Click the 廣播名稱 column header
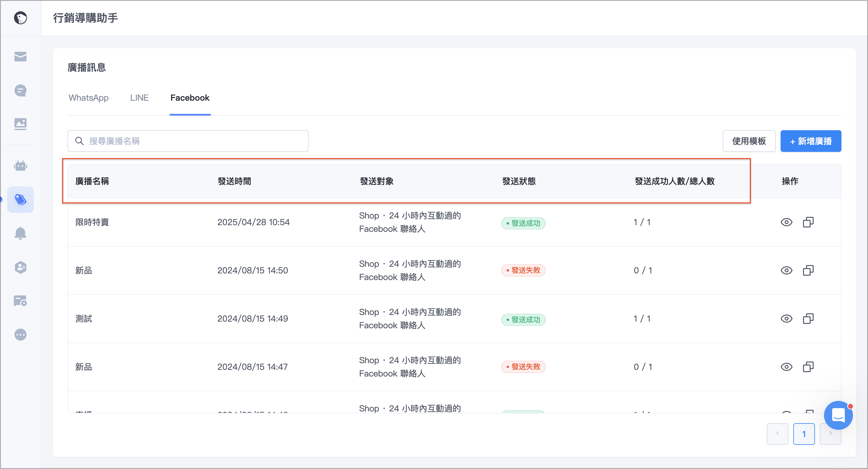The width and height of the screenshot is (868, 469). tap(92, 181)
